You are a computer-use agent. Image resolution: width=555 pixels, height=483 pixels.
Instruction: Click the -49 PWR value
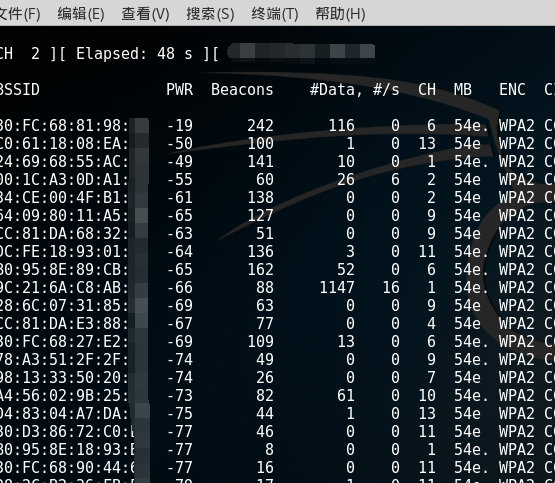[180, 162]
